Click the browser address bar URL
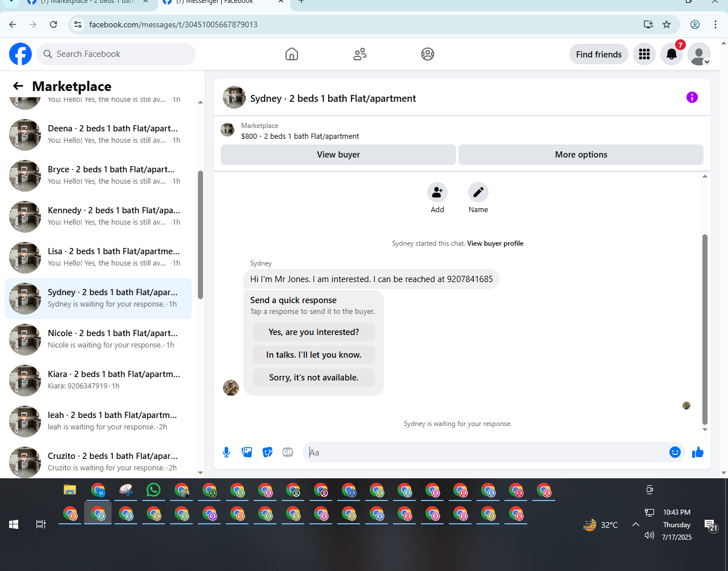The width and height of the screenshot is (728, 571). (x=173, y=24)
